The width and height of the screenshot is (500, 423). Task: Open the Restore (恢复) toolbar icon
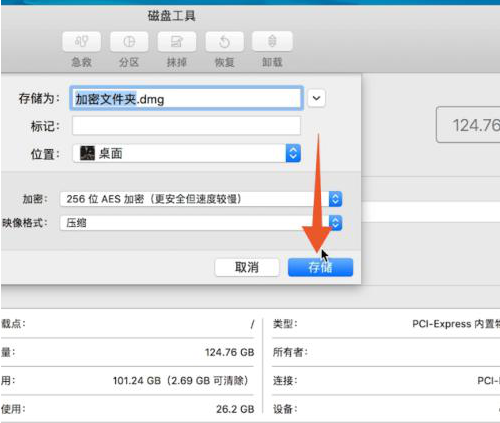225,42
